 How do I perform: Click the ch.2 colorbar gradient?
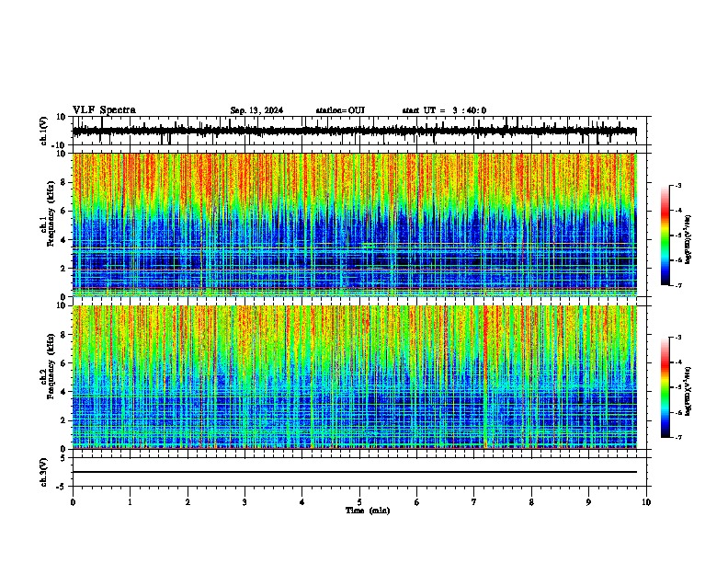pos(665,387)
